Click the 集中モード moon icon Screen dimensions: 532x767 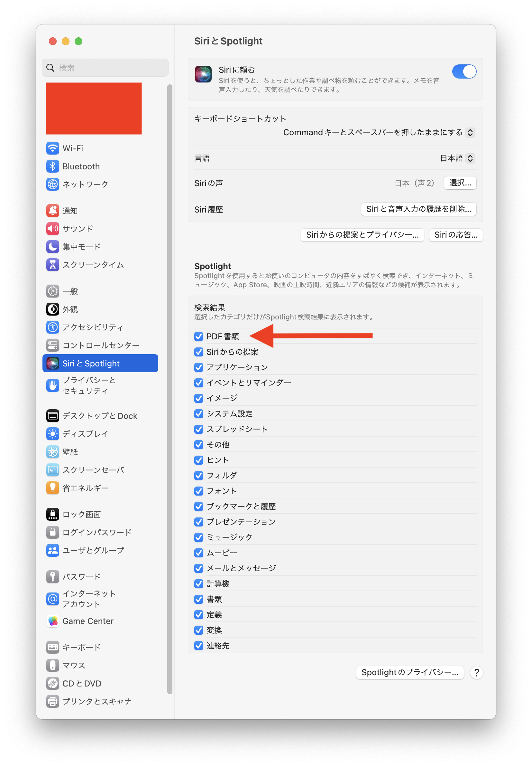tap(53, 247)
